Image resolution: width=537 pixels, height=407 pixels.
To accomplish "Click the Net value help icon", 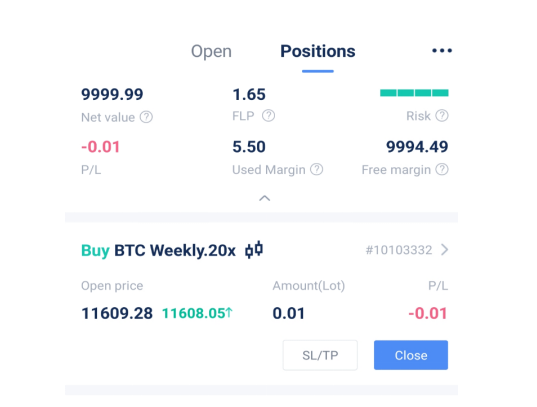I will 146,117.
